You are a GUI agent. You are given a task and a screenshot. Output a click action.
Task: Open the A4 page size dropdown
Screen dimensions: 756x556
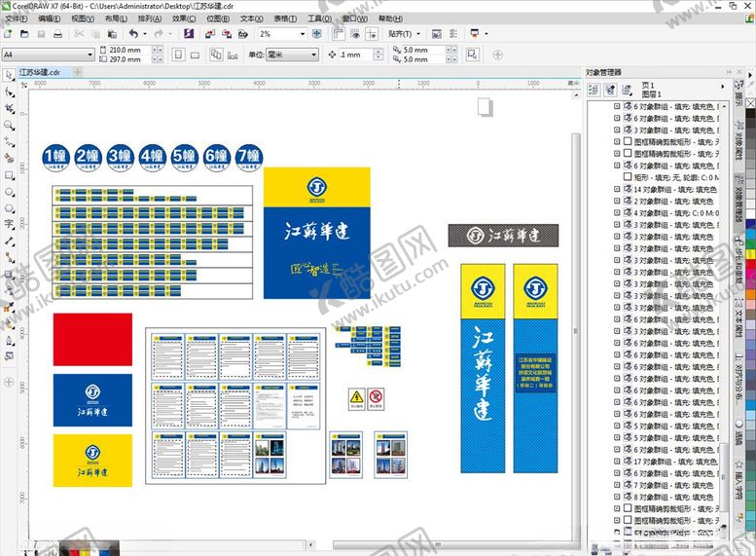tap(90, 55)
